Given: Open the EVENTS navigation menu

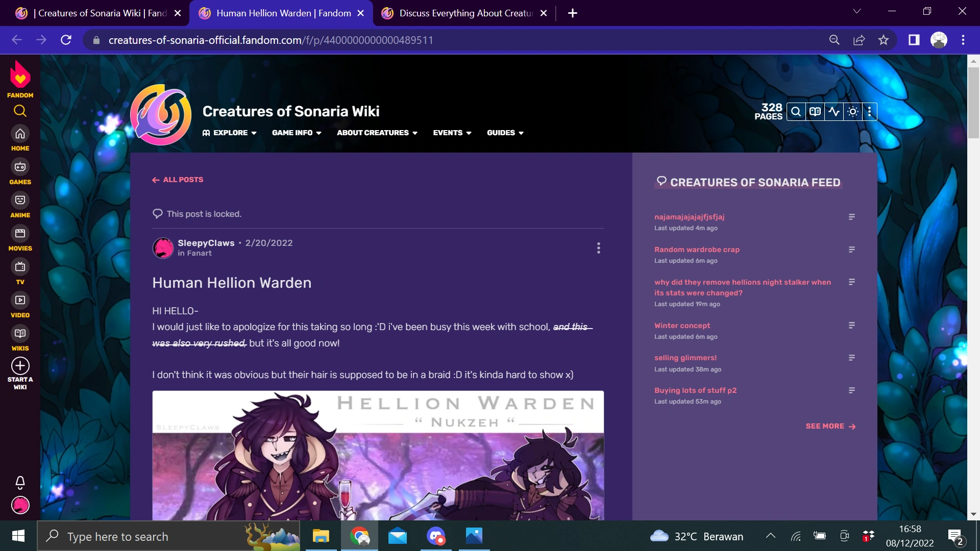Looking at the screenshot, I should (451, 133).
